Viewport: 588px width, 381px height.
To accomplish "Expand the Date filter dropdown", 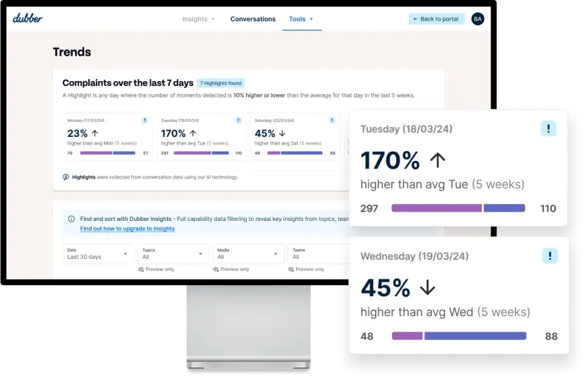I will pos(98,253).
